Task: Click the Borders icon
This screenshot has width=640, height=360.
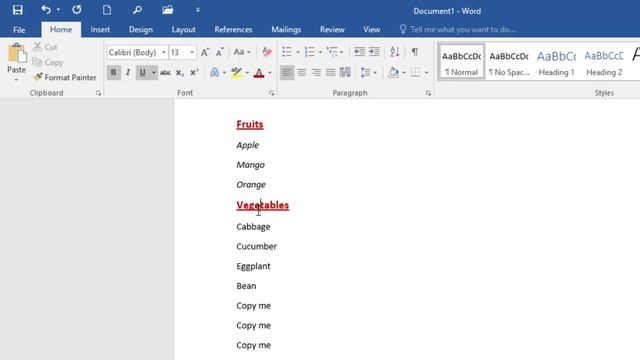Action: click(x=416, y=73)
